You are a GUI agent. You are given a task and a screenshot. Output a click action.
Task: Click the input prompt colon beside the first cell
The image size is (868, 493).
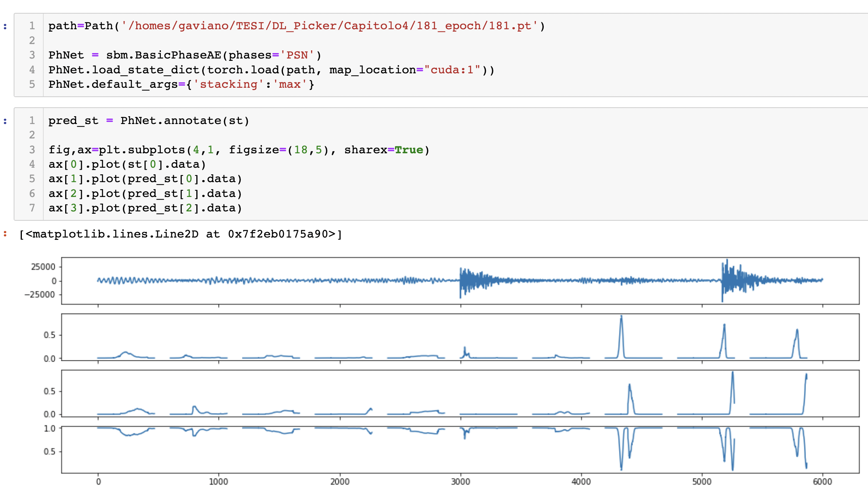4,25
